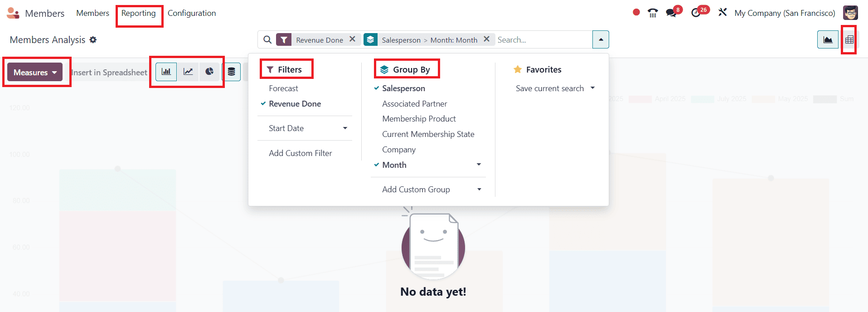
Task: Toggle the Salesperson grouping
Action: tap(403, 88)
